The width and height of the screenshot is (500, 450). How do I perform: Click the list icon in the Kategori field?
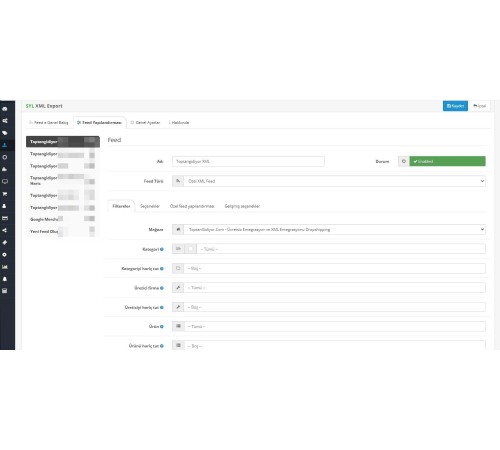click(x=178, y=249)
